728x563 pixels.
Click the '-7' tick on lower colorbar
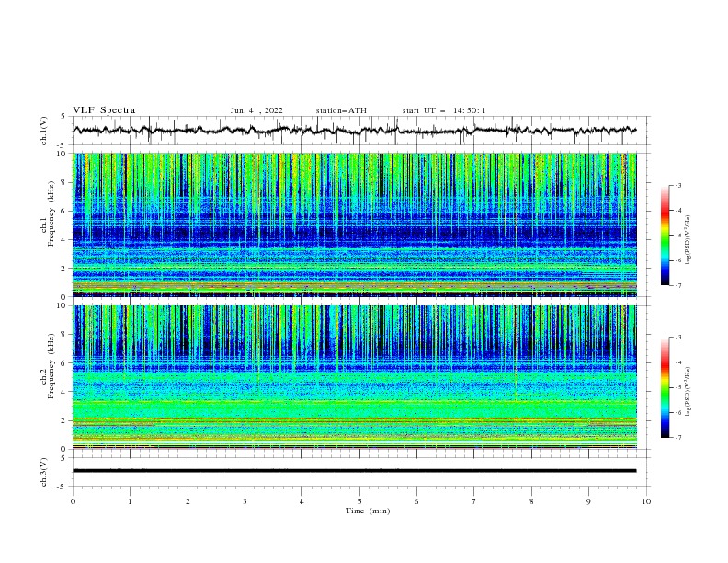point(677,438)
